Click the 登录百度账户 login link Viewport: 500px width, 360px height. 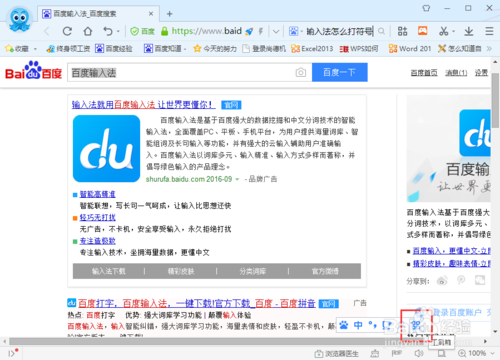coord(457,312)
